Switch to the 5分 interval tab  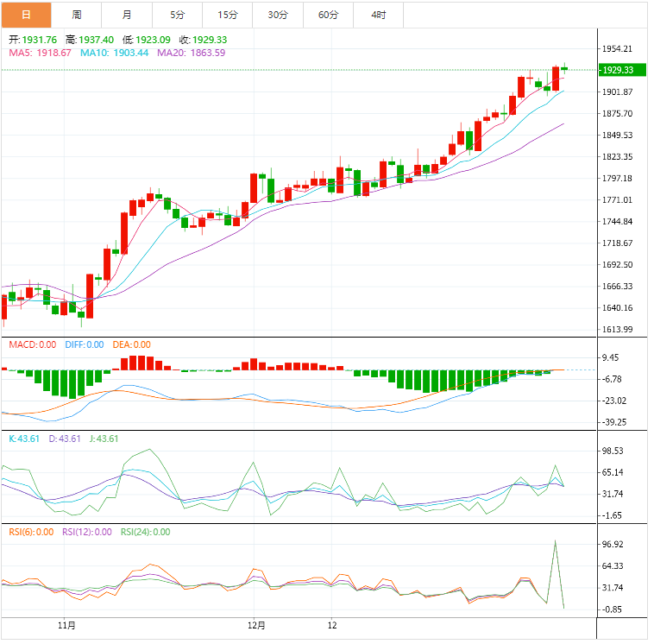tap(178, 15)
